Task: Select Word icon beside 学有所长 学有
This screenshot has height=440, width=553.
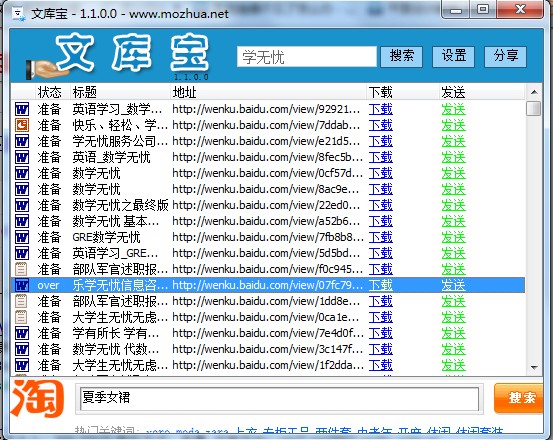Action: click(x=22, y=333)
